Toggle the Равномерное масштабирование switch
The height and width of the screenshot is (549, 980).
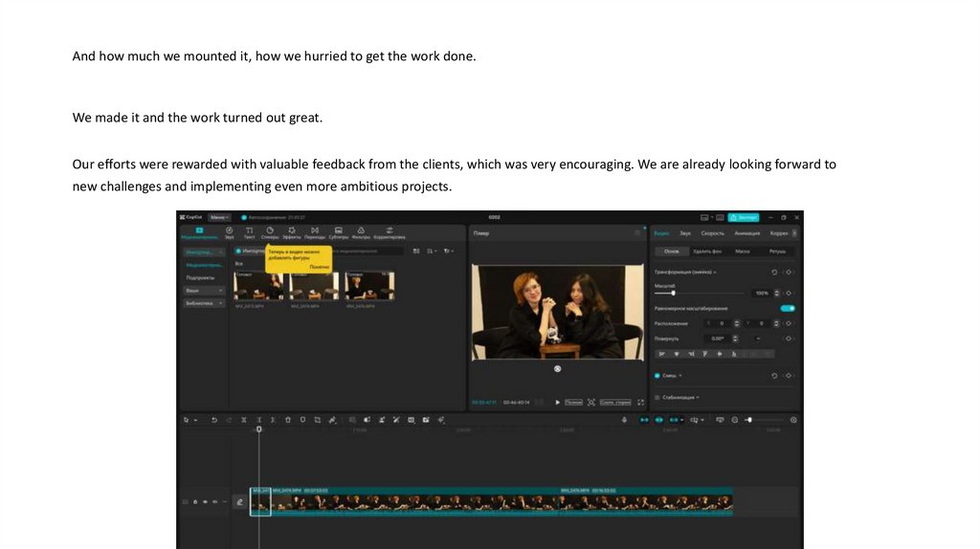coord(787,308)
